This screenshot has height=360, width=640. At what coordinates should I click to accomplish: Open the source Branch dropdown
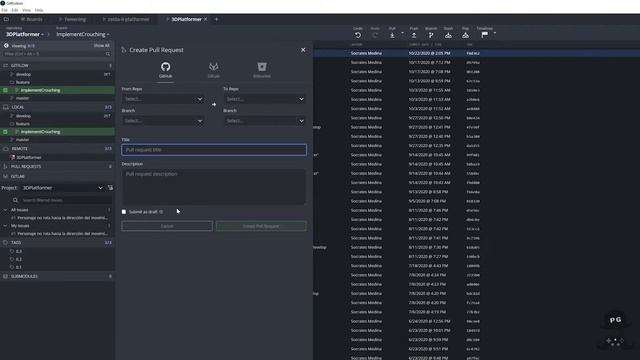(x=163, y=121)
